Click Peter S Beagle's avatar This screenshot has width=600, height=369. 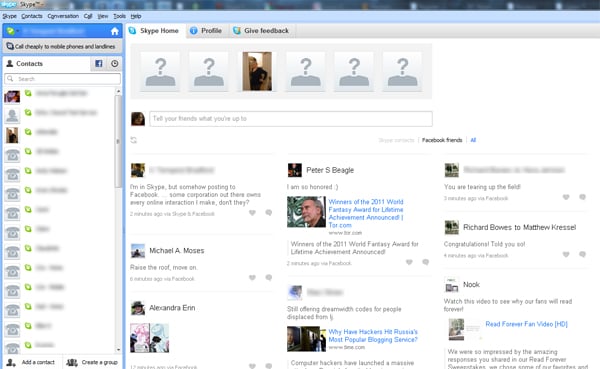(295, 170)
